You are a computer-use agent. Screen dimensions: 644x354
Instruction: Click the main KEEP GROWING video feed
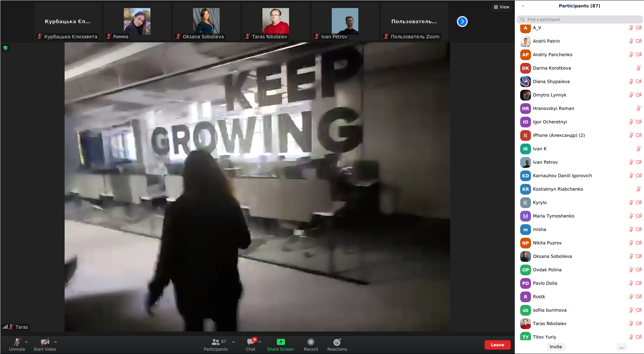pos(257,187)
